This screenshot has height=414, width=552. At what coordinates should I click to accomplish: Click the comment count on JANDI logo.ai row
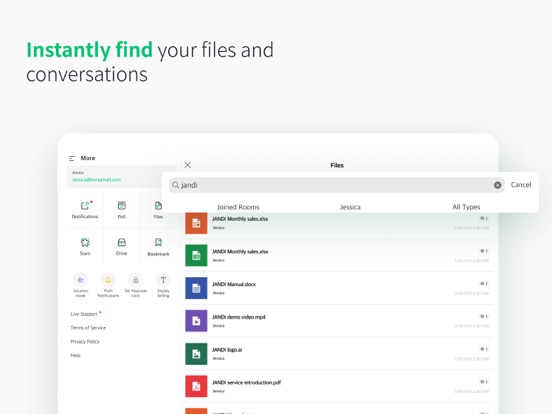[484, 349]
